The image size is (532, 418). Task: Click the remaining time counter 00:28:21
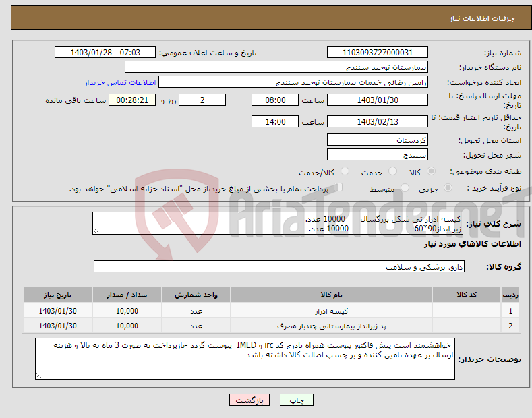click(x=132, y=100)
